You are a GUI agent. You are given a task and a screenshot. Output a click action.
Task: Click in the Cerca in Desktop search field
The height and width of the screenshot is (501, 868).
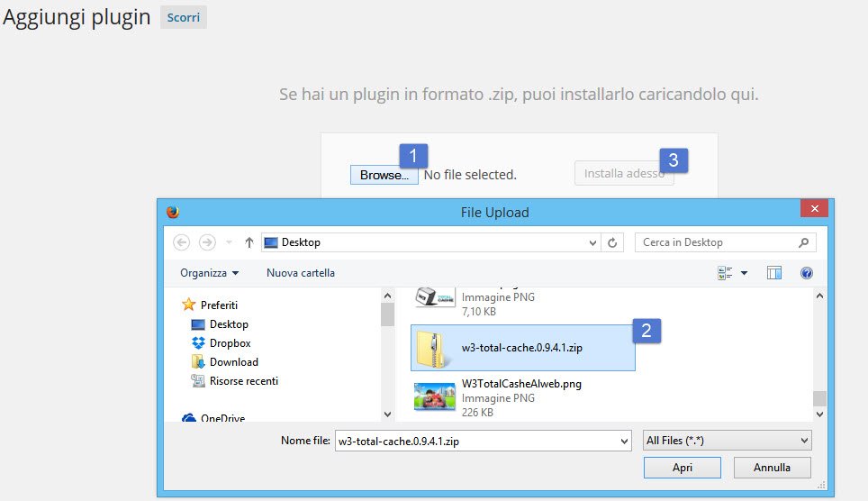[716, 242]
